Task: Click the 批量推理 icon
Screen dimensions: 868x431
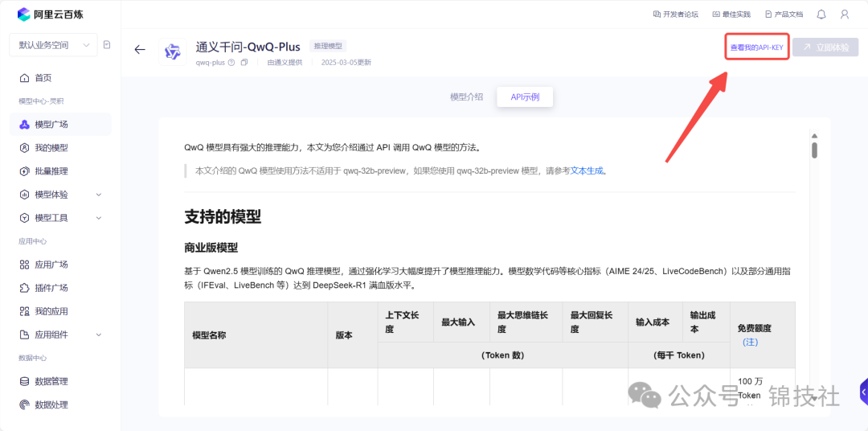Action: pyautogui.click(x=24, y=171)
